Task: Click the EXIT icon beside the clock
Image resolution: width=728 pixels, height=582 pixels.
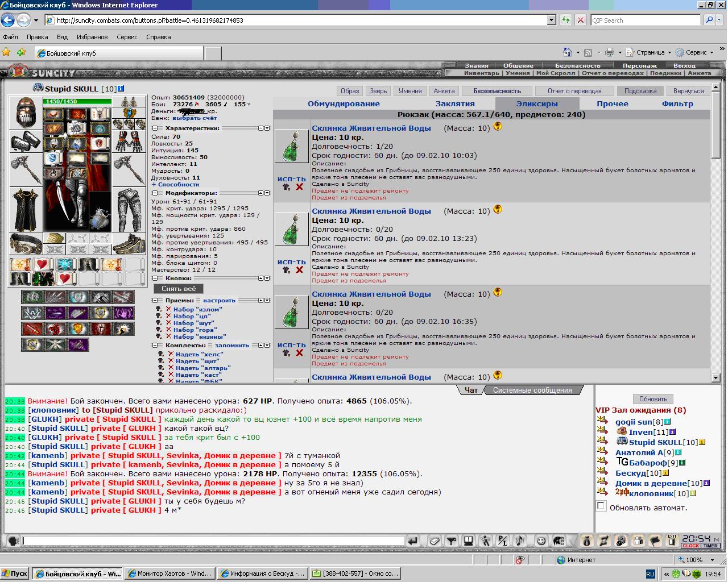Action: click(x=672, y=541)
